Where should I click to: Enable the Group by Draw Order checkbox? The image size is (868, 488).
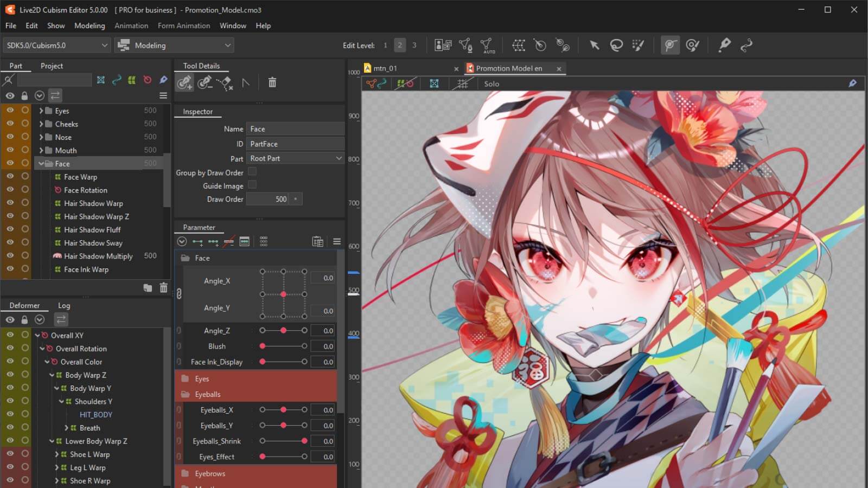[x=252, y=172]
